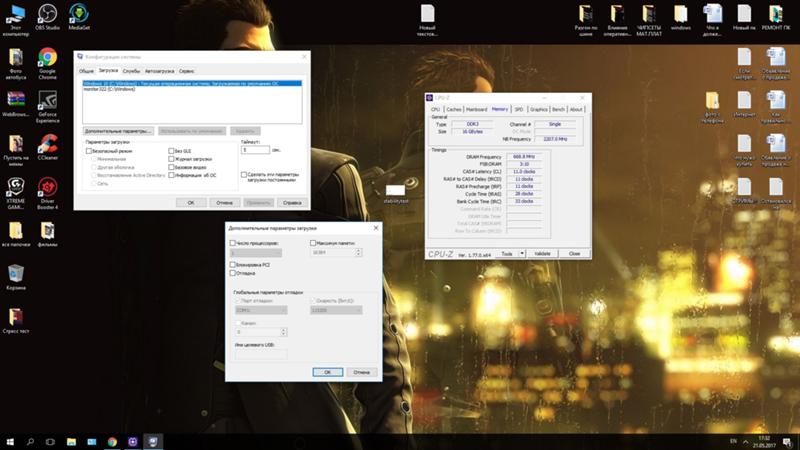Screen dimensions: 800x450
Task: Open the Mainboard tab in CPU-Z
Action: pyautogui.click(x=477, y=109)
